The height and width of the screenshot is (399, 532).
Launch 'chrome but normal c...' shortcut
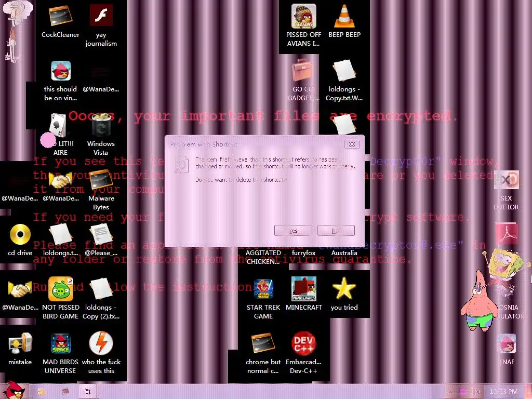(x=263, y=343)
